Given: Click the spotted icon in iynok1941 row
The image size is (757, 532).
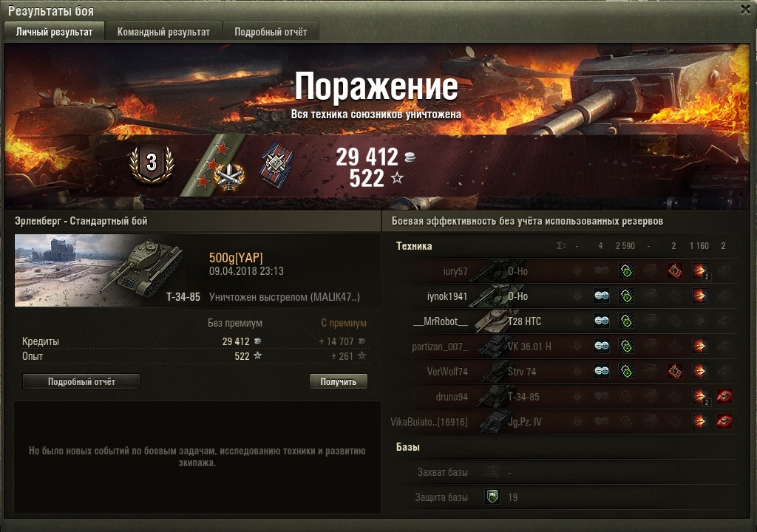Looking at the screenshot, I should 602,296.
